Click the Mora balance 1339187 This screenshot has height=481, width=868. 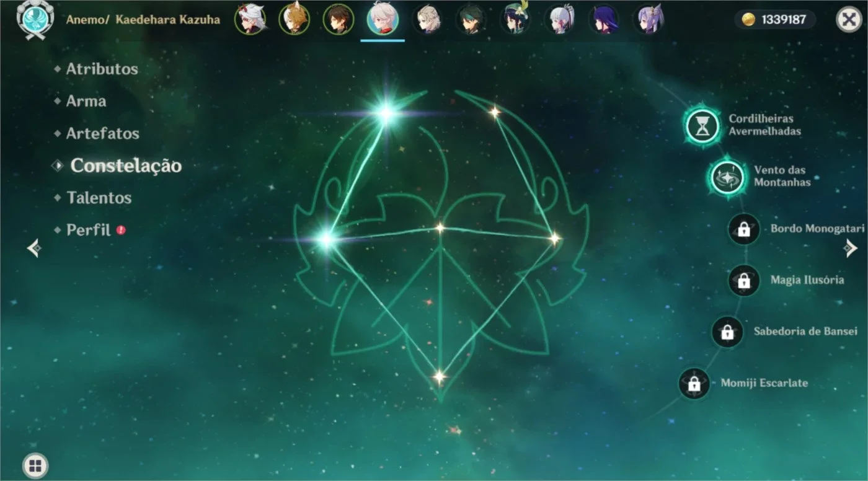click(784, 20)
